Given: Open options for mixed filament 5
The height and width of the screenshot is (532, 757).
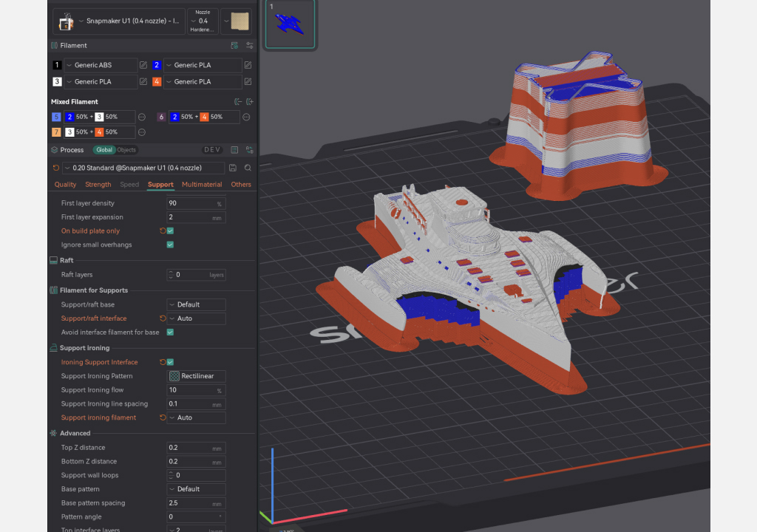Looking at the screenshot, I should pyautogui.click(x=142, y=117).
